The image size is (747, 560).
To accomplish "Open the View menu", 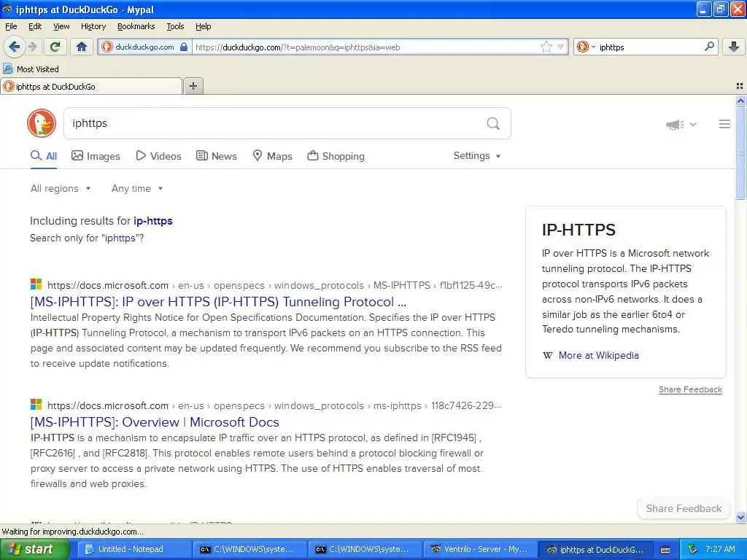I will (x=61, y=26).
